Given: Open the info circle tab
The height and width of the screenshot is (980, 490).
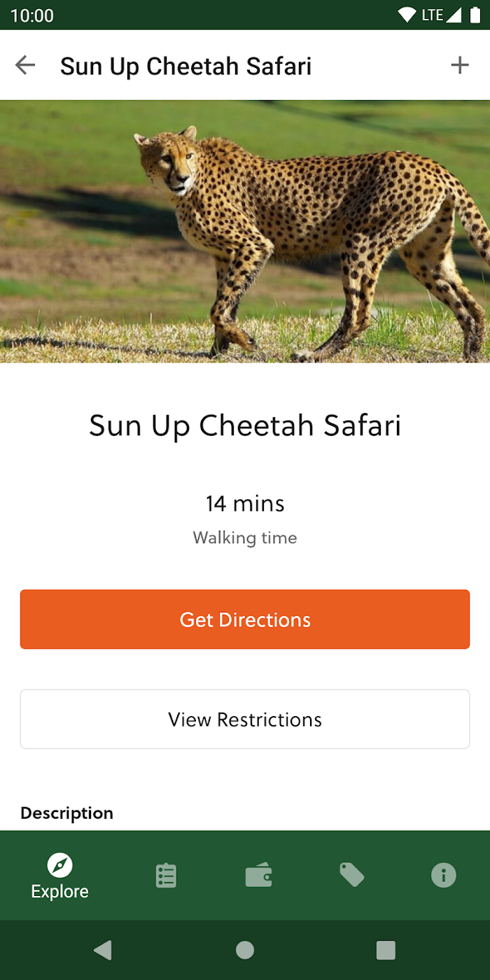Looking at the screenshot, I should coord(444,875).
